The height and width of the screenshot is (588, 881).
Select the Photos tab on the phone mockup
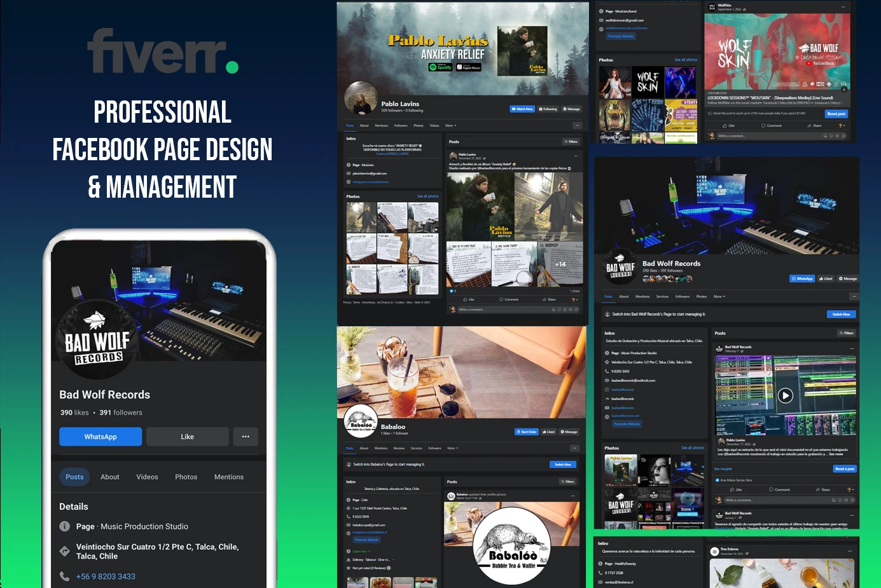[186, 477]
